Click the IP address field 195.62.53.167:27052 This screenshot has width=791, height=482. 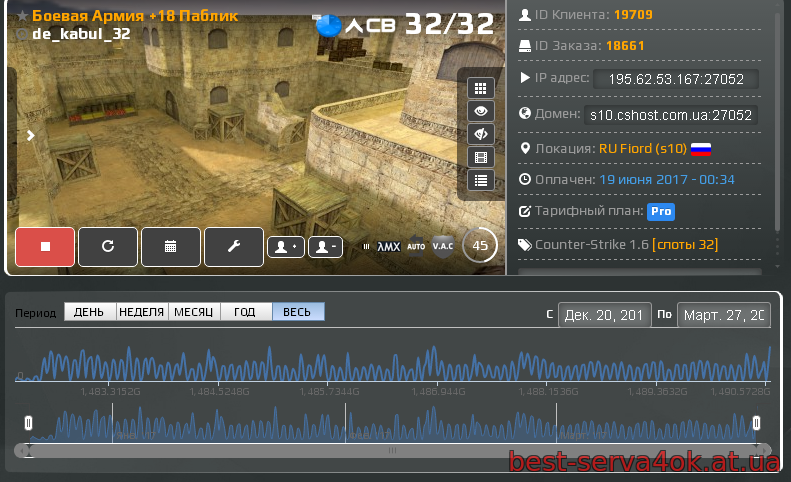pos(675,79)
